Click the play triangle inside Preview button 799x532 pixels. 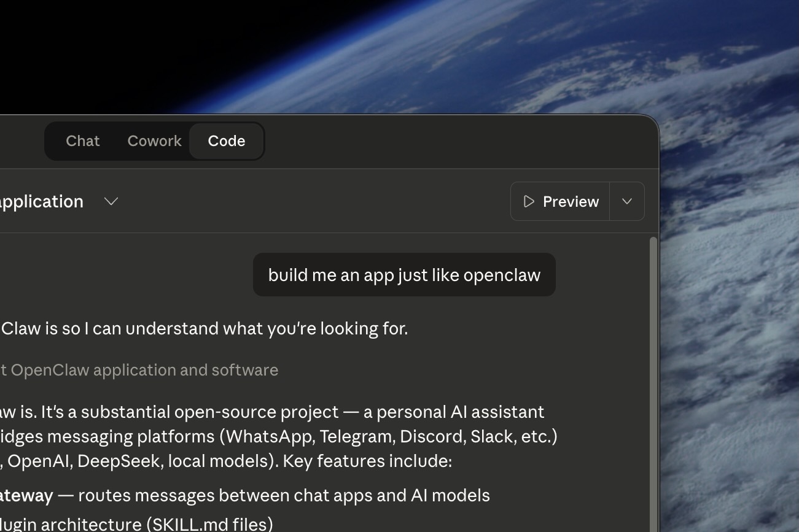(528, 201)
